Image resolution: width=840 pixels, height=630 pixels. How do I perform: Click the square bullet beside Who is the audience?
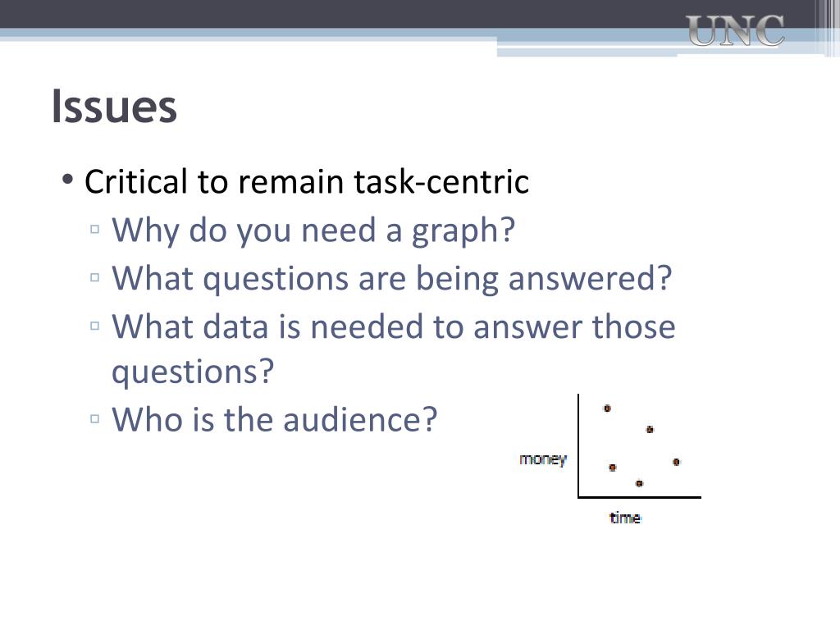[95, 418]
